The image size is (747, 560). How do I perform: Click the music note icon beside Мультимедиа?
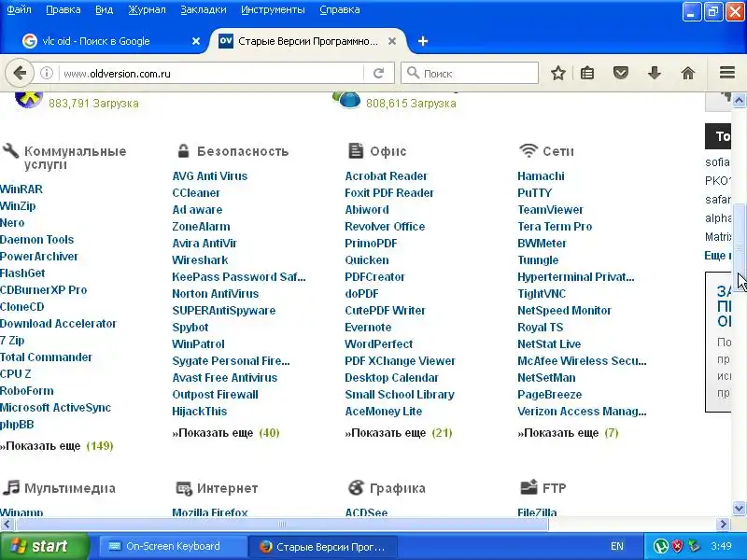tap(11, 487)
